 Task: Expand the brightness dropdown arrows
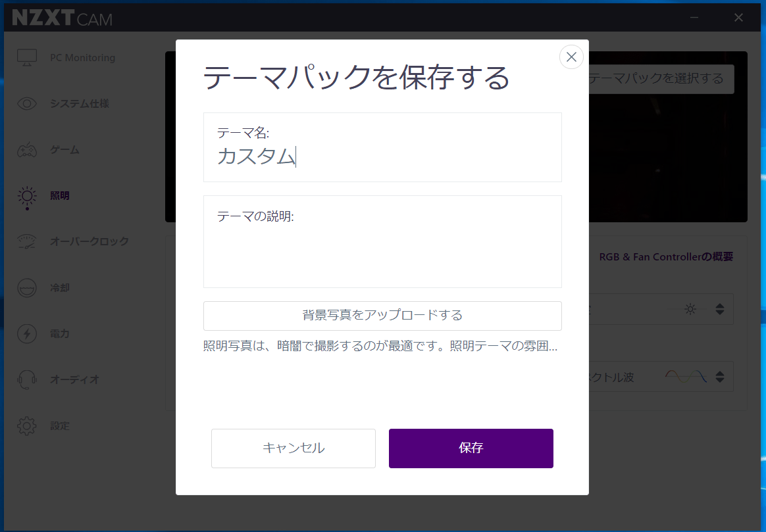pyautogui.click(x=719, y=309)
